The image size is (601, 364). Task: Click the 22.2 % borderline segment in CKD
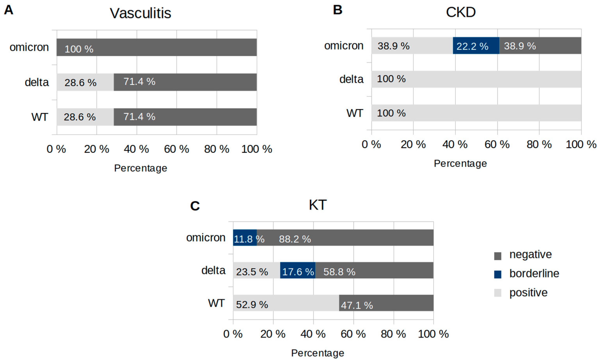coord(476,46)
